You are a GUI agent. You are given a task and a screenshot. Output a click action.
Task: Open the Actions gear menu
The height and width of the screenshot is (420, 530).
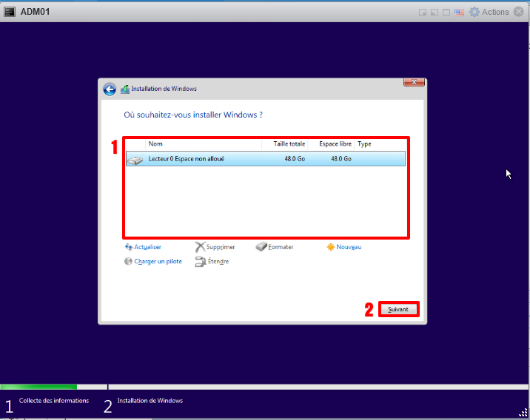(x=474, y=12)
